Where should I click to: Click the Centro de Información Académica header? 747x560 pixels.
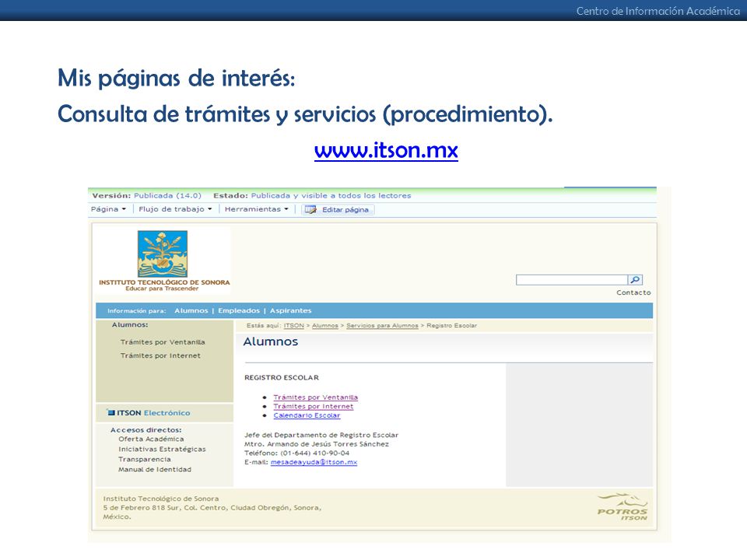point(658,11)
